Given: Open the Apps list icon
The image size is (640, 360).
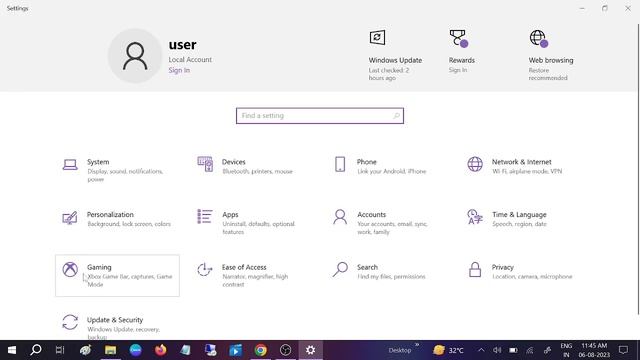Looking at the screenshot, I should click(205, 217).
